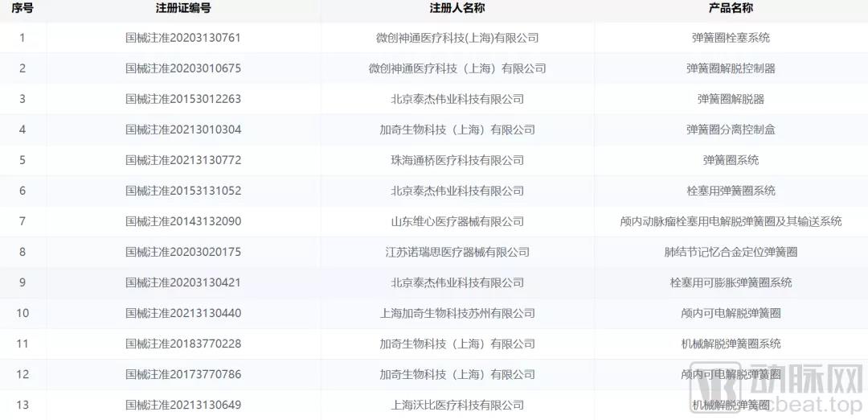
Task: Select registration number 国械注准20213130440
Action: [x=183, y=313]
